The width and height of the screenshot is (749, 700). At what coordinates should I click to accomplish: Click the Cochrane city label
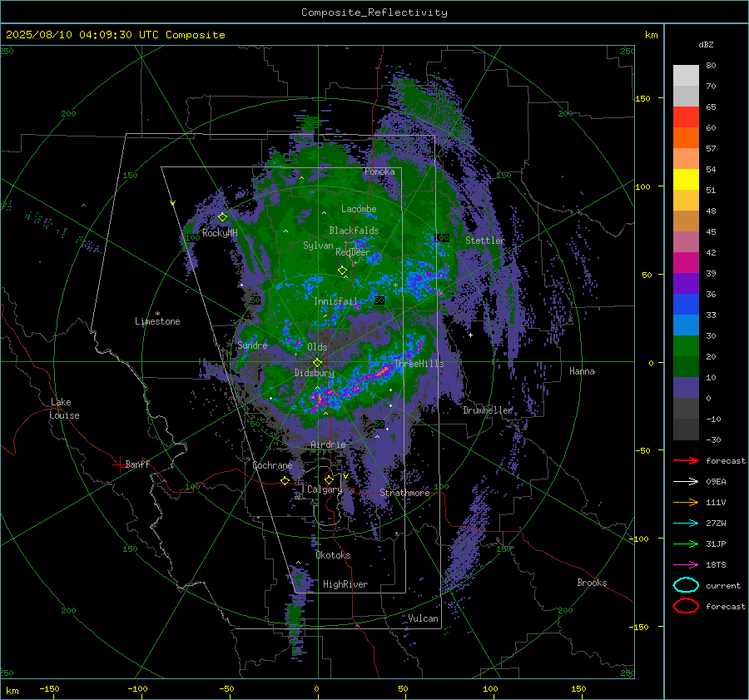click(272, 465)
